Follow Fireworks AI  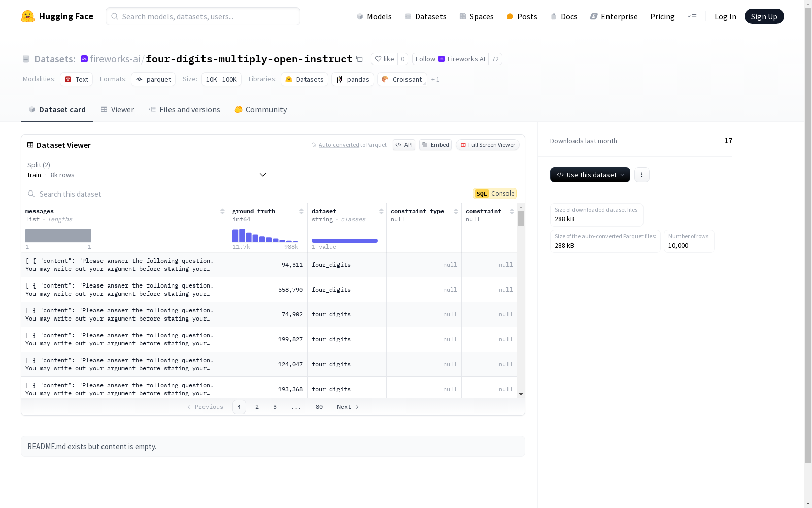point(450,59)
